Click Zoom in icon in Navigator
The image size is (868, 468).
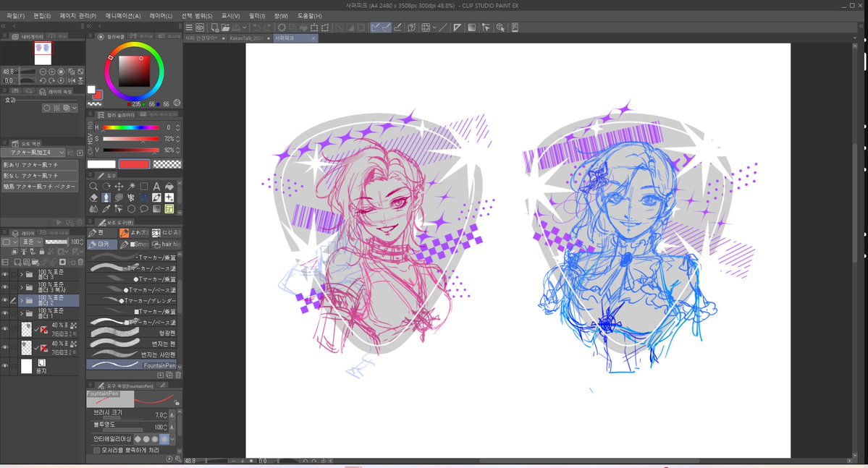click(x=52, y=72)
